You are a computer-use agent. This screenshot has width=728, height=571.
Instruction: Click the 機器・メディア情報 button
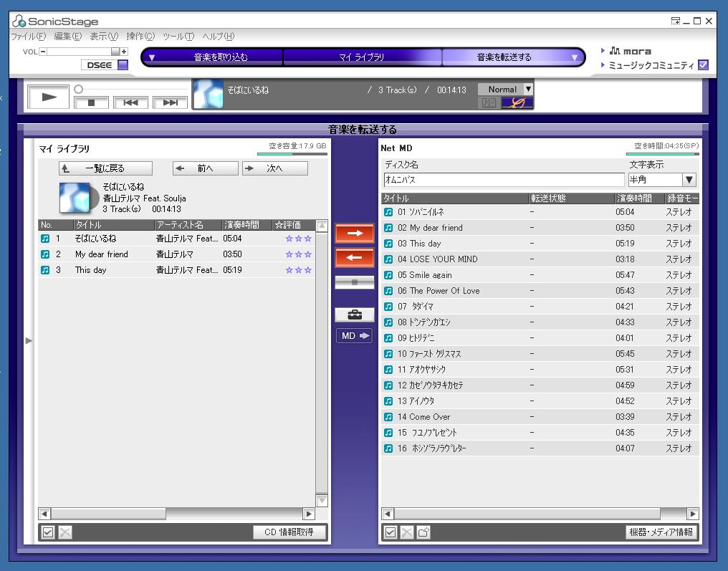pyautogui.click(x=661, y=532)
